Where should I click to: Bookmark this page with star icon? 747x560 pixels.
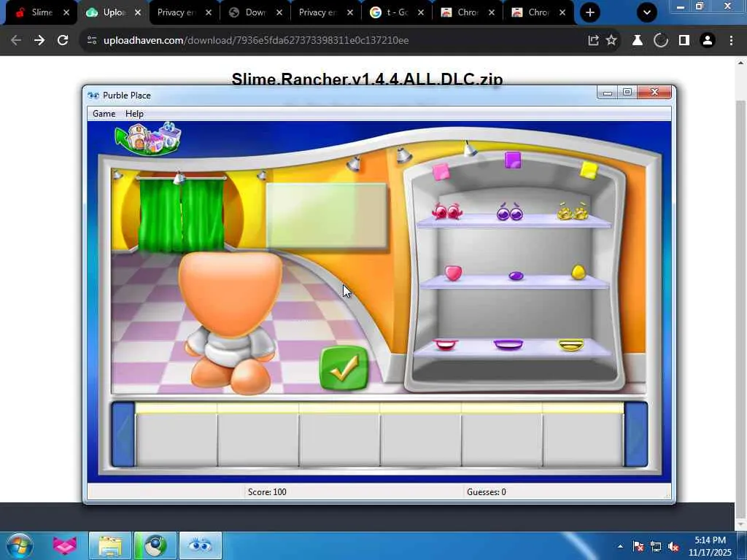611,41
